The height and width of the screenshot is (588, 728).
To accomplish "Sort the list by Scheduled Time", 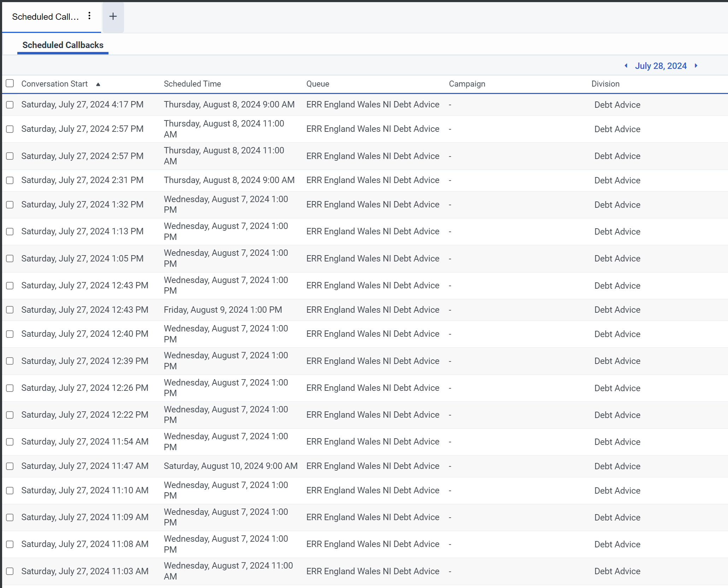I will click(x=192, y=84).
